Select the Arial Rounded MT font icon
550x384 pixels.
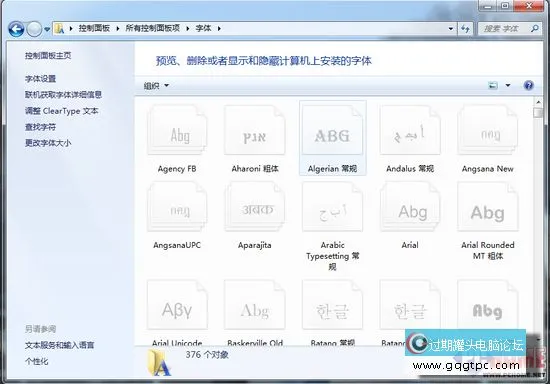(488, 207)
